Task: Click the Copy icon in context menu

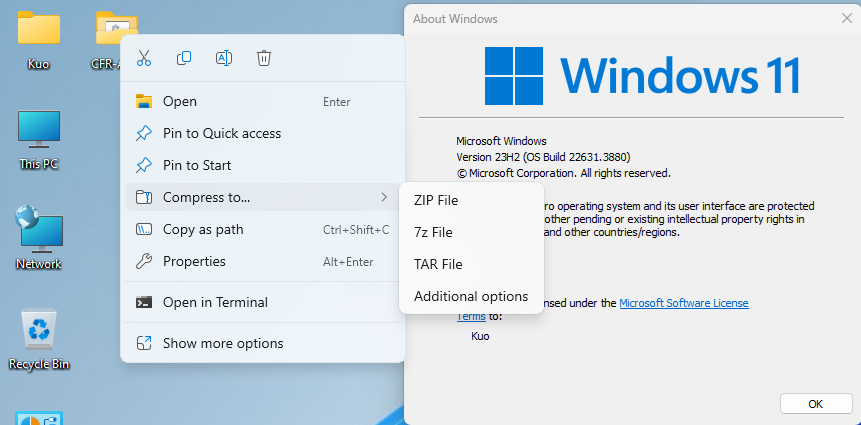Action: [x=184, y=58]
